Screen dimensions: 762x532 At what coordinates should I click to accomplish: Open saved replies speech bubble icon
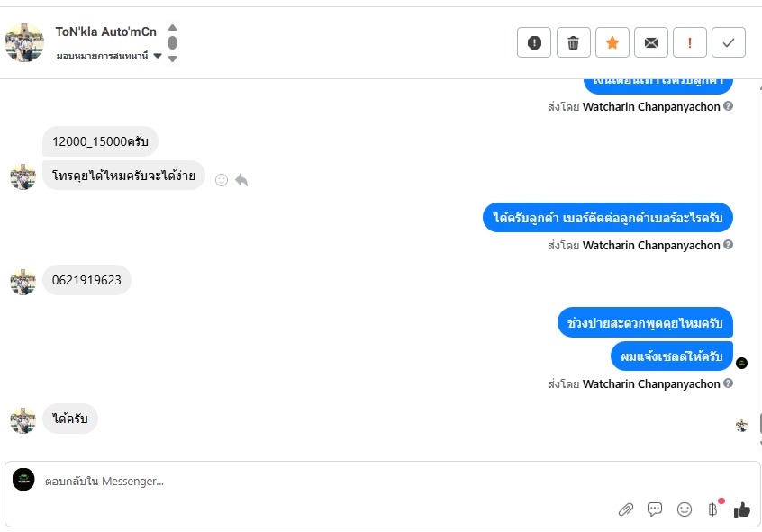655,509
